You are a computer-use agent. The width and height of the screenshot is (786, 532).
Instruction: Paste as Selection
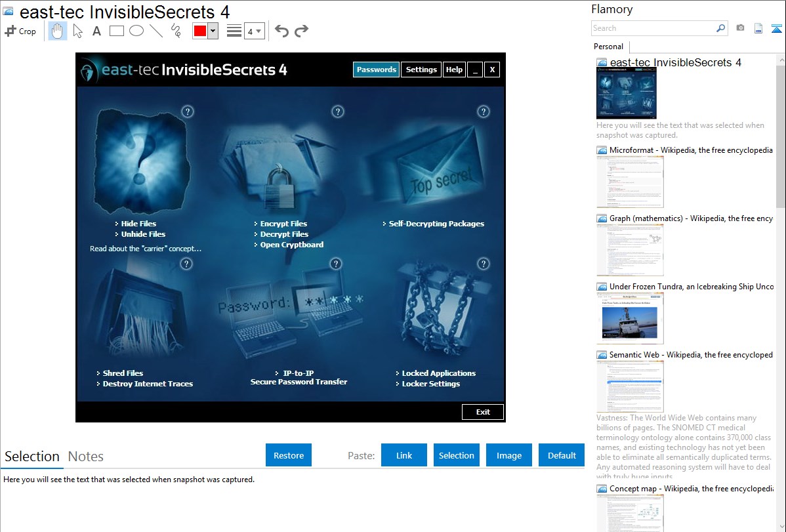coord(457,455)
